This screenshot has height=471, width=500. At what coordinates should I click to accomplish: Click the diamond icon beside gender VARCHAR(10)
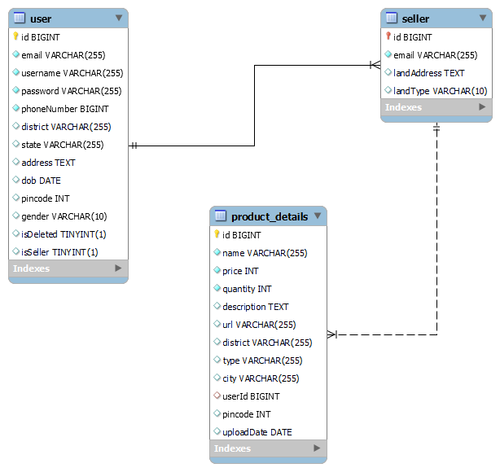(16, 216)
